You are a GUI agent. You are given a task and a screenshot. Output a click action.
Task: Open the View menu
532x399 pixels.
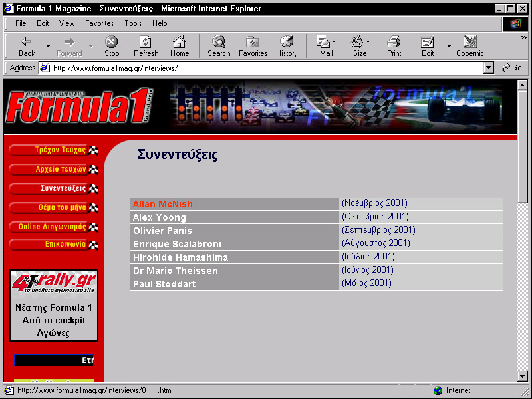pyautogui.click(x=66, y=23)
